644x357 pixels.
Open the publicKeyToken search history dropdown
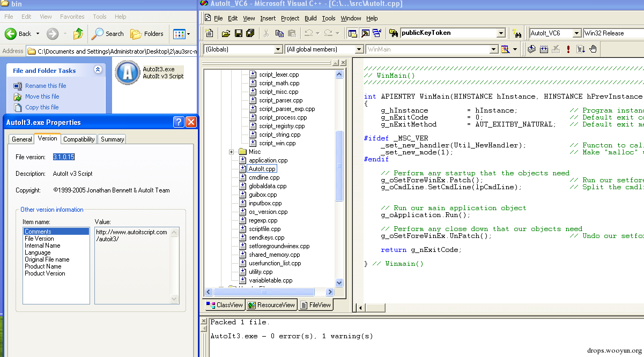point(500,33)
